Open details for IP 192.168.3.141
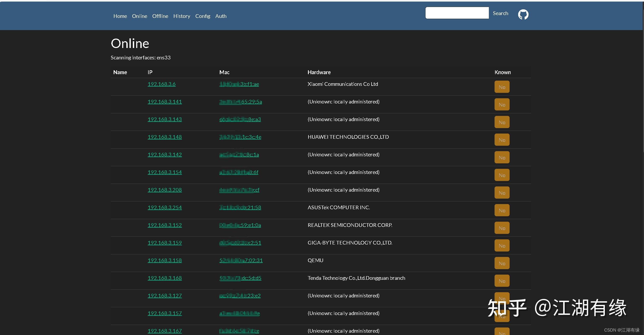Viewport: 644px width, 335px height. pos(165,101)
